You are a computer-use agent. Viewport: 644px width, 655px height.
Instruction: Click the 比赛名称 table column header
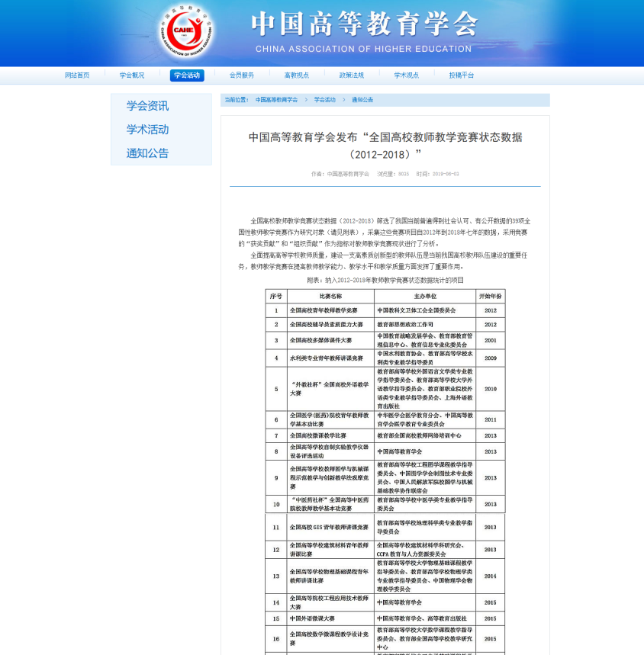pos(330,296)
